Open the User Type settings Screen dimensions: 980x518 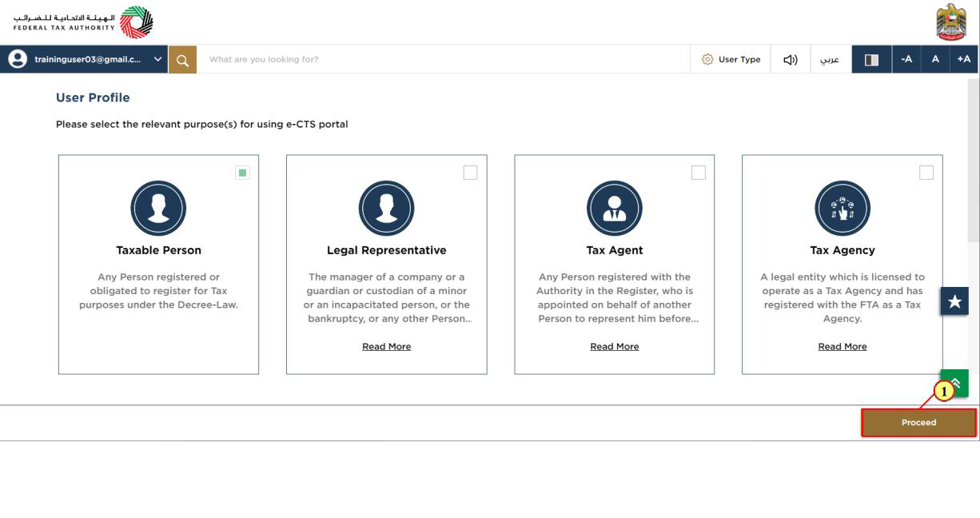(x=731, y=59)
